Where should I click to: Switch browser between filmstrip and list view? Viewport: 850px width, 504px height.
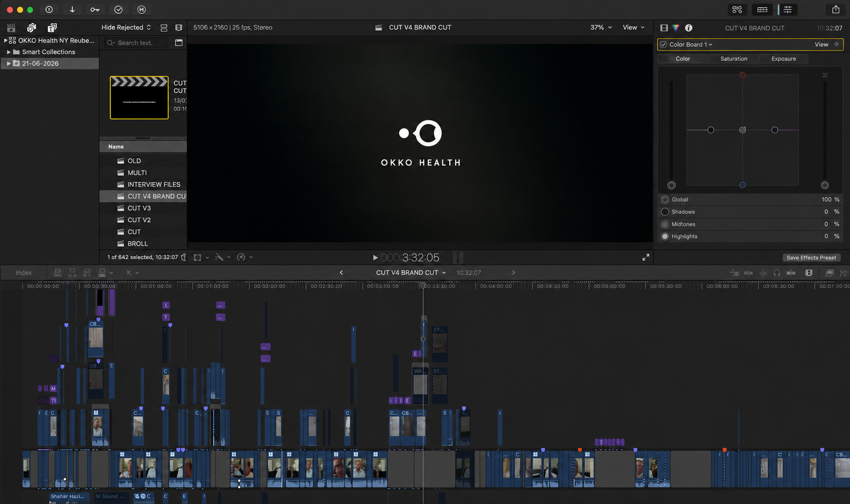tap(164, 28)
